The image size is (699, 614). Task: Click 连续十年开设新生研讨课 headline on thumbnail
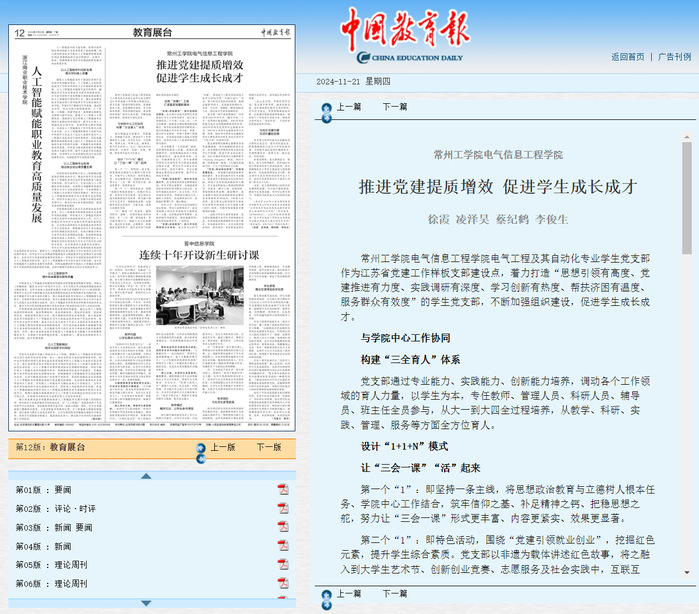coord(199,255)
